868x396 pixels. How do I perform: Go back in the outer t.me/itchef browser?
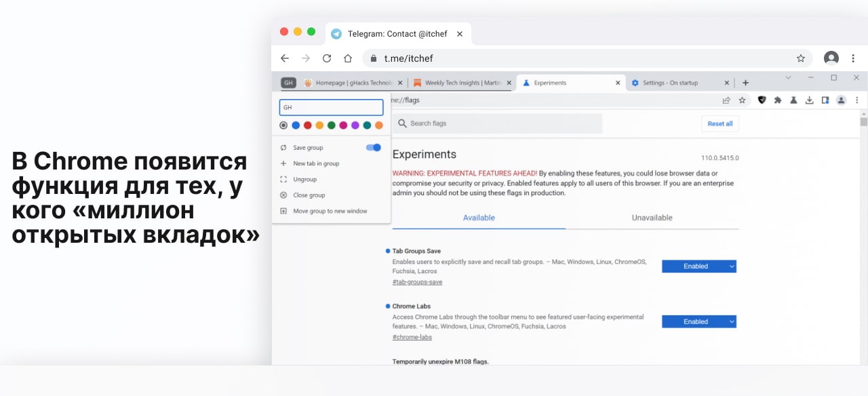click(x=285, y=58)
